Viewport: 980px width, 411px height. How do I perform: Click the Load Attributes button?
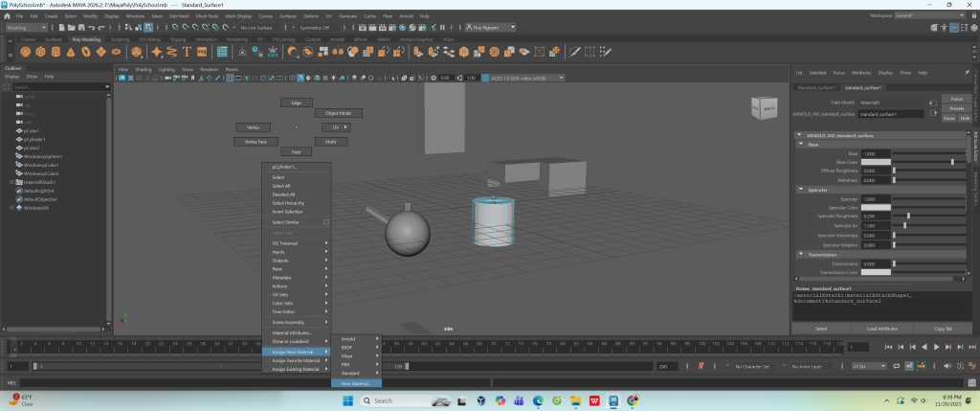pos(881,328)
